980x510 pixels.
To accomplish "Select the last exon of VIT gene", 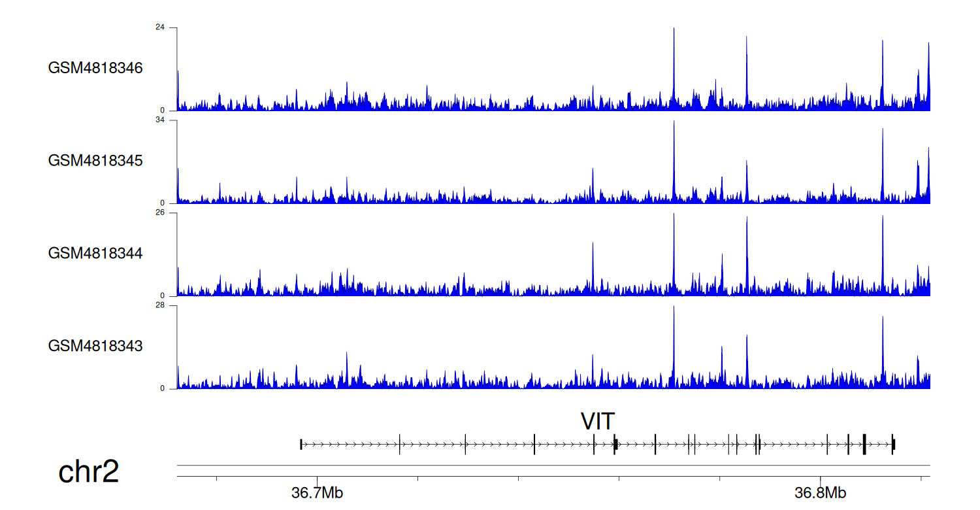I will [x=893, y=445].
